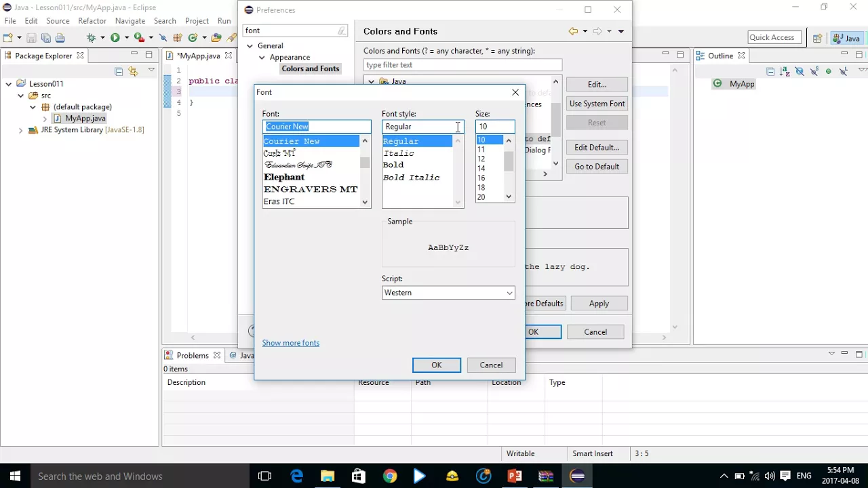Open the Refactor menu
Screen dimensions: 868x488
coord(92,21)
